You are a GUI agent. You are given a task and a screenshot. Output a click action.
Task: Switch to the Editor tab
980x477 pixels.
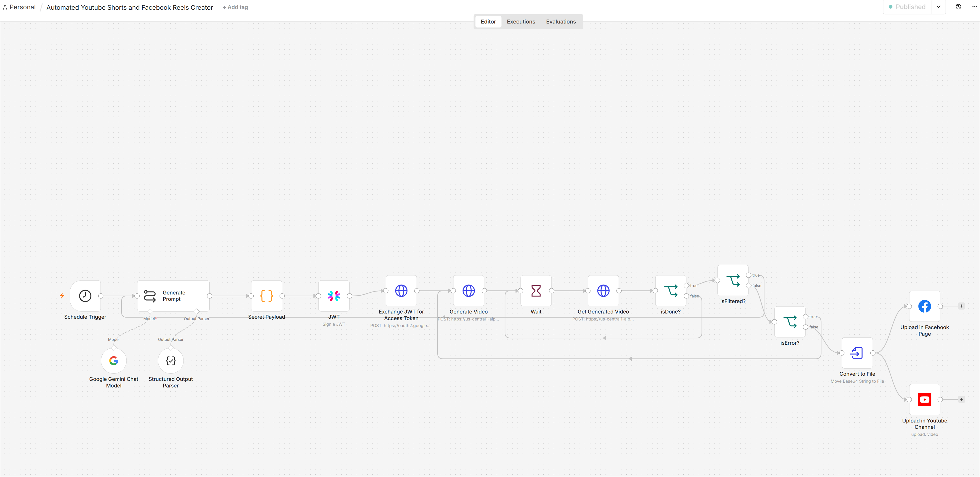pyautogui.click(x=488, y=22)
